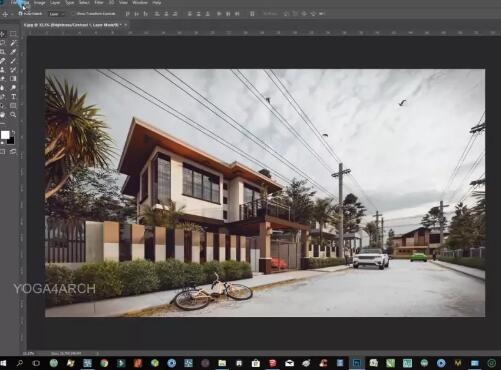Click the Auto-Align Layers icon
The height and width of the screenshot is (370, 501).
point(252,14)
